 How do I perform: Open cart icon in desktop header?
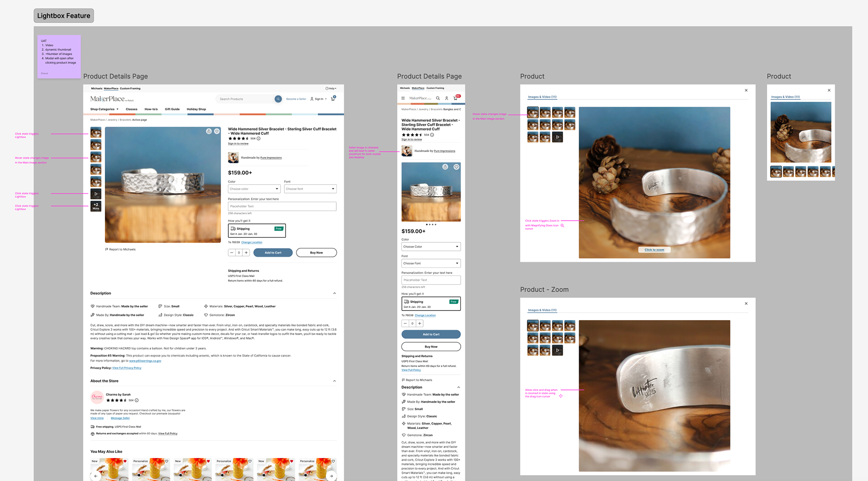point(333,99)
